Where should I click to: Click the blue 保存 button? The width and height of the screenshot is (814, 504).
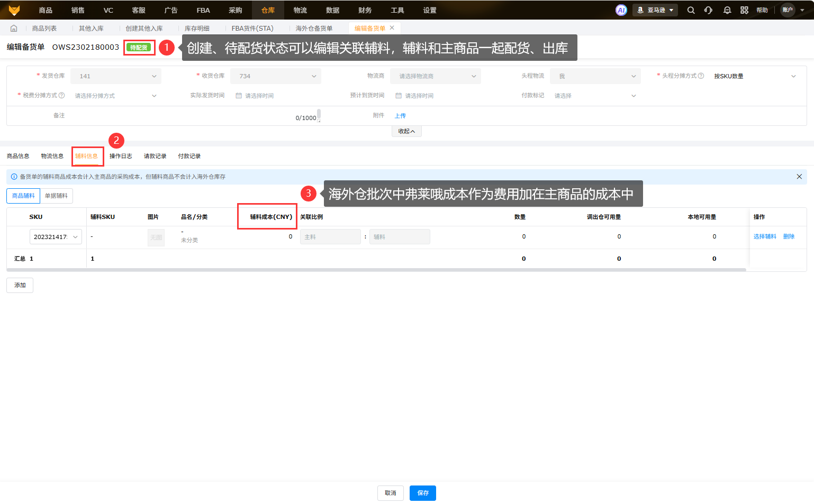[x=423, y=493]
